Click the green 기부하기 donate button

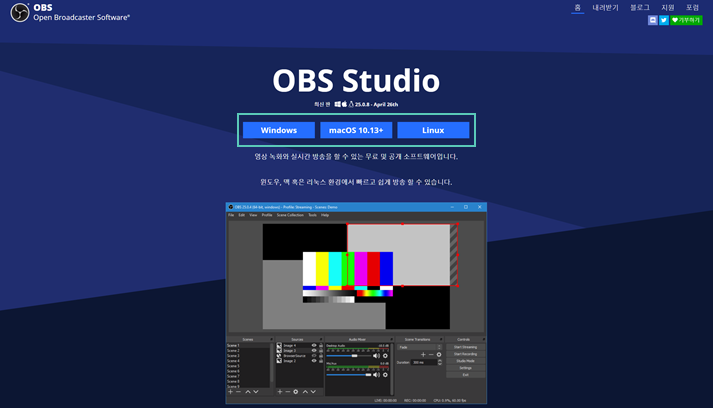tap(686, 20)
